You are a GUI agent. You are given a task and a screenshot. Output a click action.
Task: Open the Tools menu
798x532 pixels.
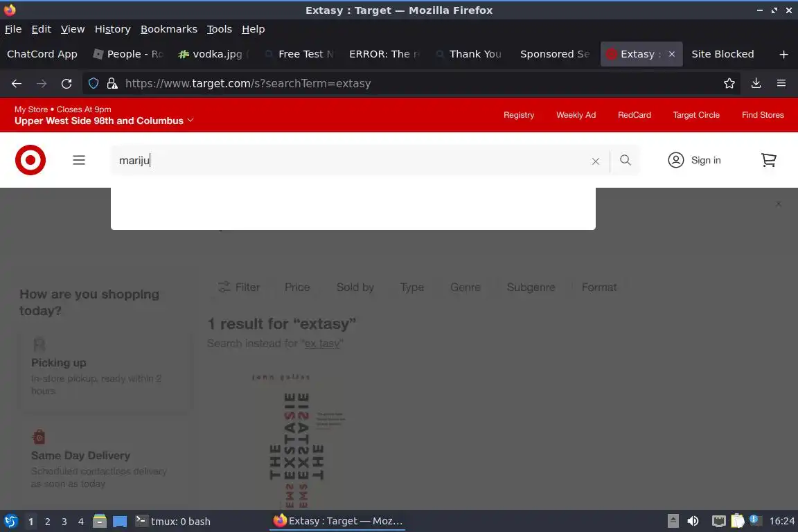pos(220,29)
